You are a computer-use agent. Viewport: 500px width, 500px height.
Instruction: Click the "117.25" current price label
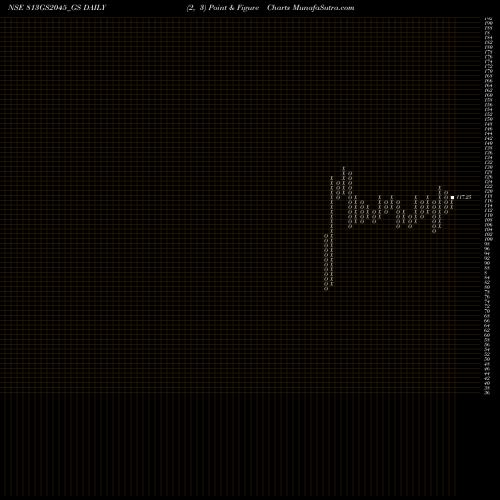[x=464, y=197]
